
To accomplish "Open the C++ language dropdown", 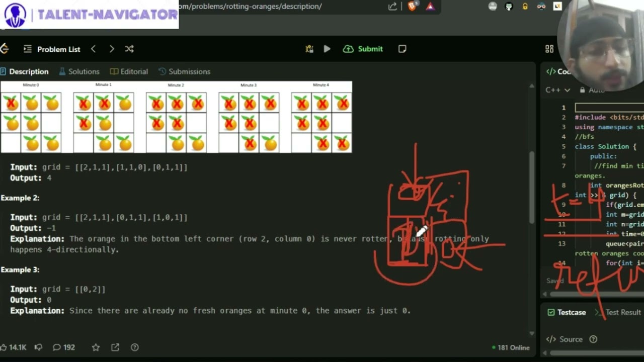I will click(557, 90).
